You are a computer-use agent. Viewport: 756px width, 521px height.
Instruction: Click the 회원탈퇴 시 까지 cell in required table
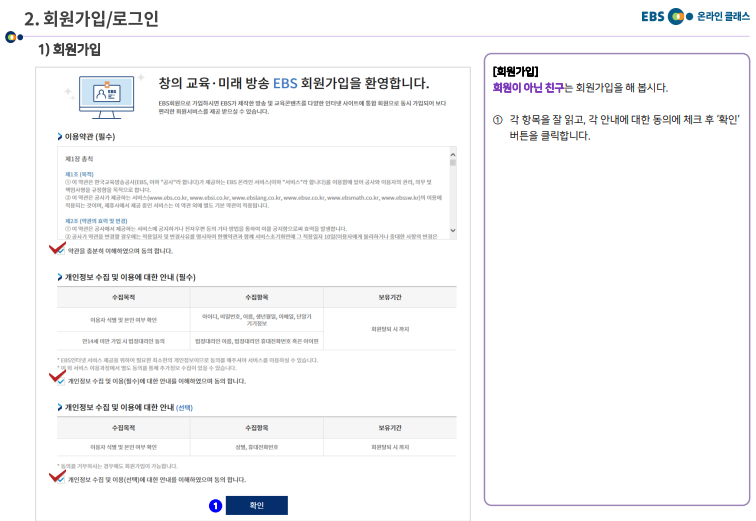[x=390, y=329]
